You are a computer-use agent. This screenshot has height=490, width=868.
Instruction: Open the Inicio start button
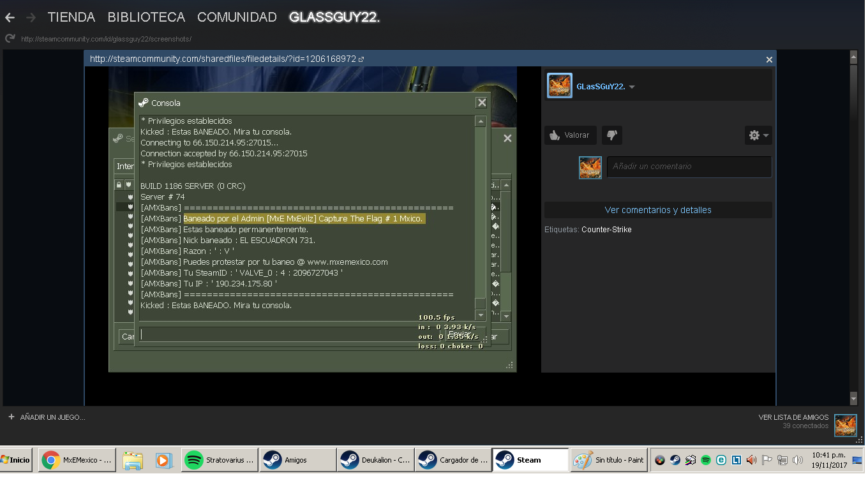15,460
